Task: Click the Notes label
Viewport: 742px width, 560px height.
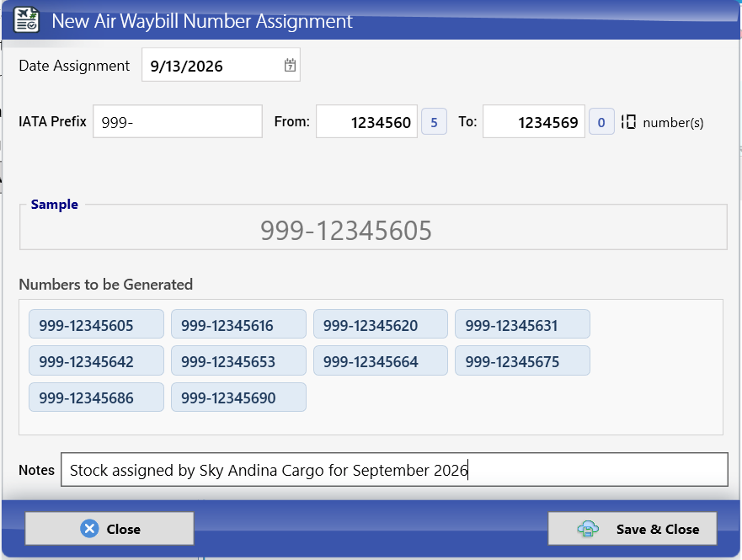Action: (36, 470)
